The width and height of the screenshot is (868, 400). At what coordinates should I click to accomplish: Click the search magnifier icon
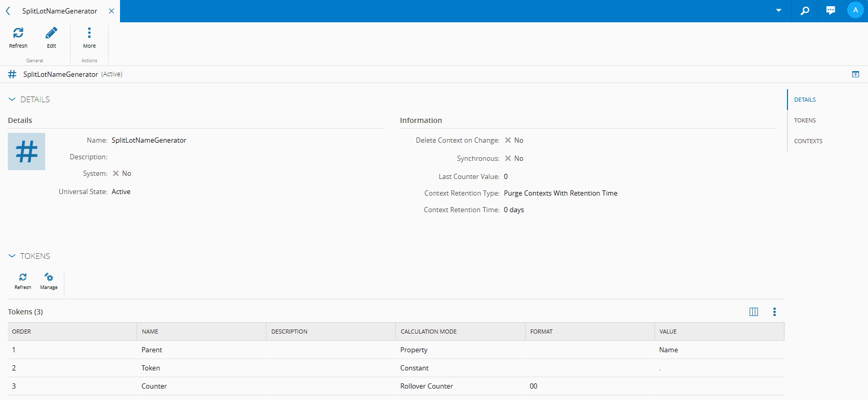tap(805, 11)
